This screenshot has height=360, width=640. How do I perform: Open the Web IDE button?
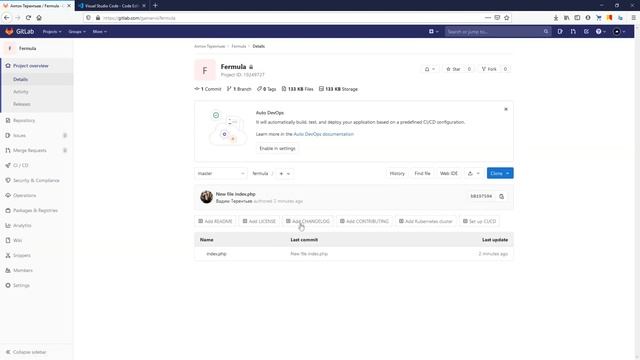tap(449, 173)
